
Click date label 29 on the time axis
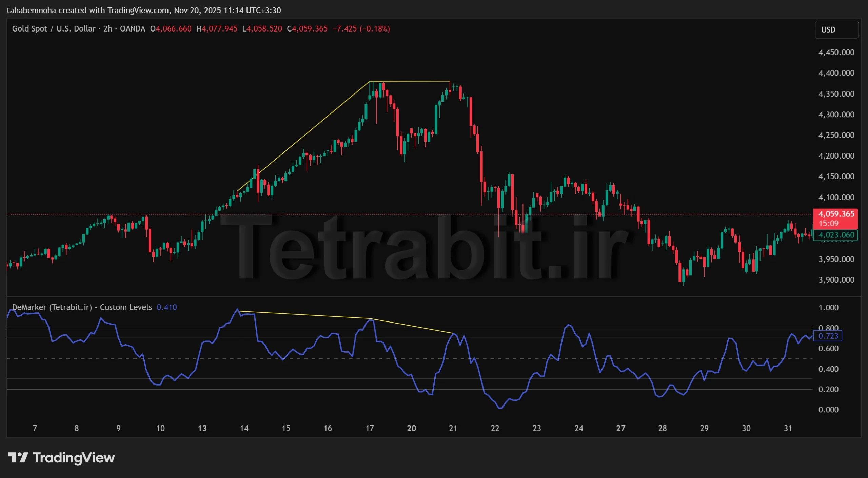coord(704,428)
